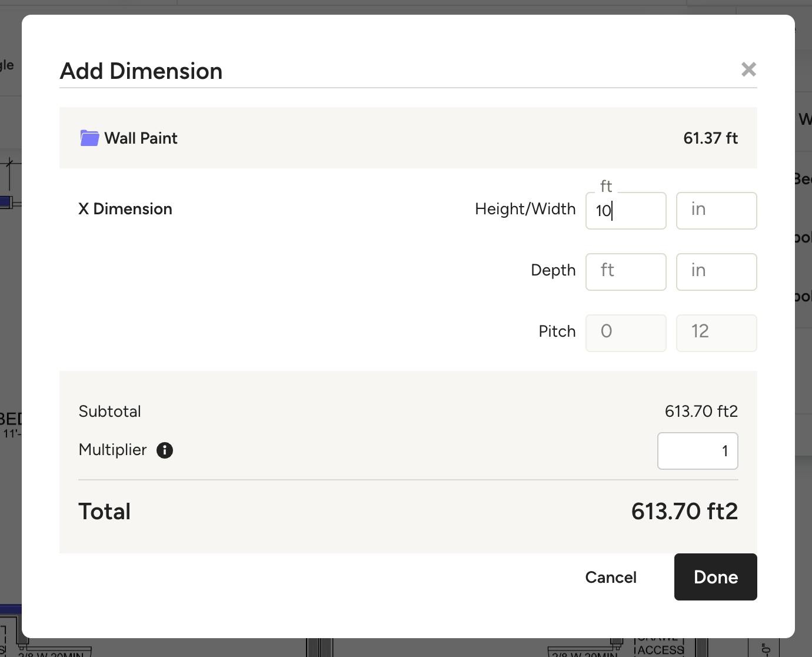
Task: Focus the Height/Width feet field
Action: (625, 211)
